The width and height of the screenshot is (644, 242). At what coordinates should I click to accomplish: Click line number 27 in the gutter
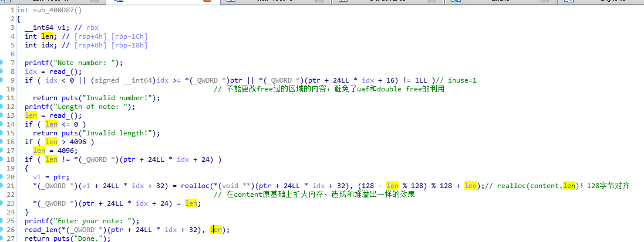12,238
